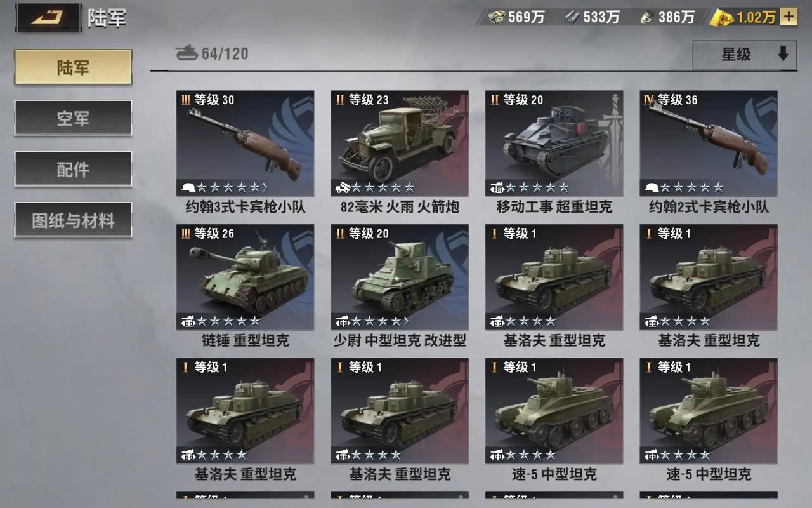Viewport: 812px width, 508px height.
Task: Click the tank capacity icon beside 64/120
Action: [187, 53]
